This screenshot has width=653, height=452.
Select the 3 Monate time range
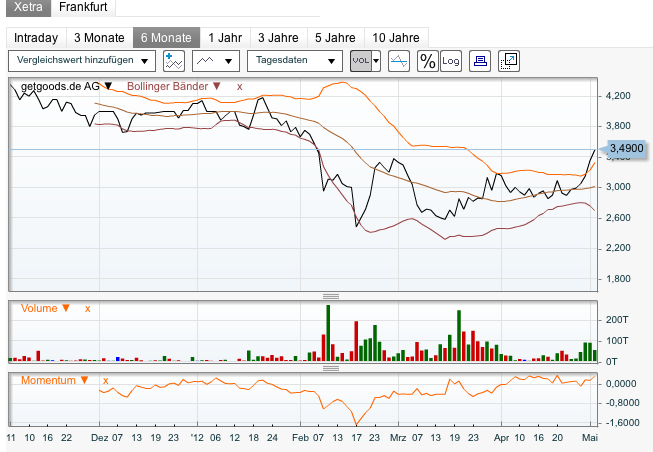coord(100,38)
